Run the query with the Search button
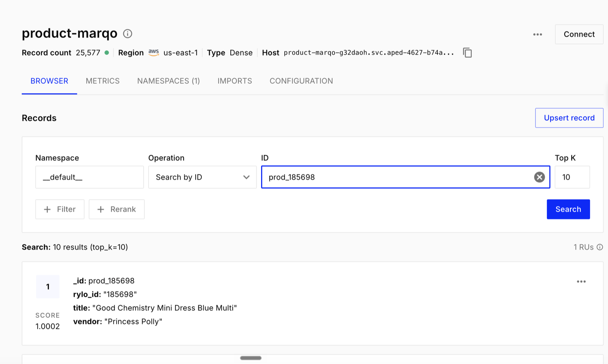The width and height of the screenshot is (608, 364). pos(568,209)
